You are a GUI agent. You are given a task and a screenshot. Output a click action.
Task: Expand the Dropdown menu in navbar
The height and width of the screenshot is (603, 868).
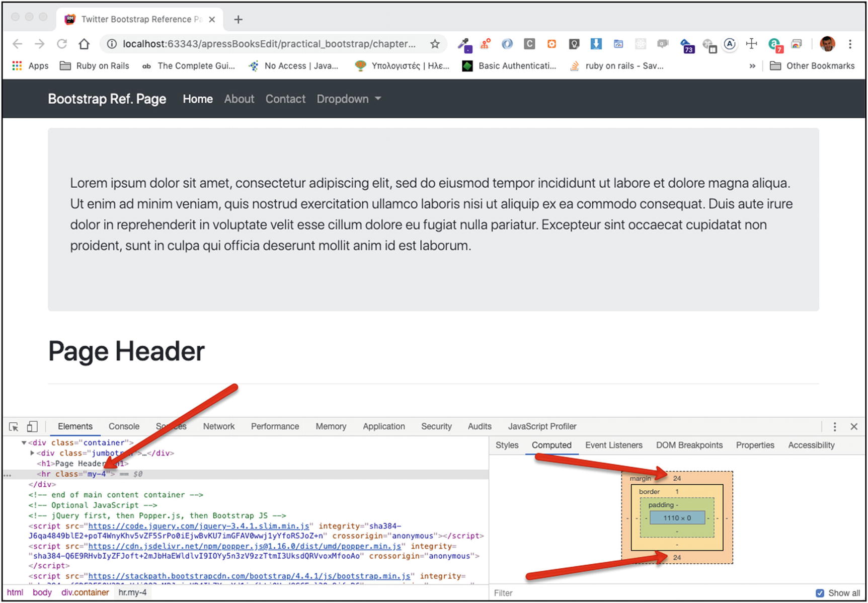(x=348, y=99)
